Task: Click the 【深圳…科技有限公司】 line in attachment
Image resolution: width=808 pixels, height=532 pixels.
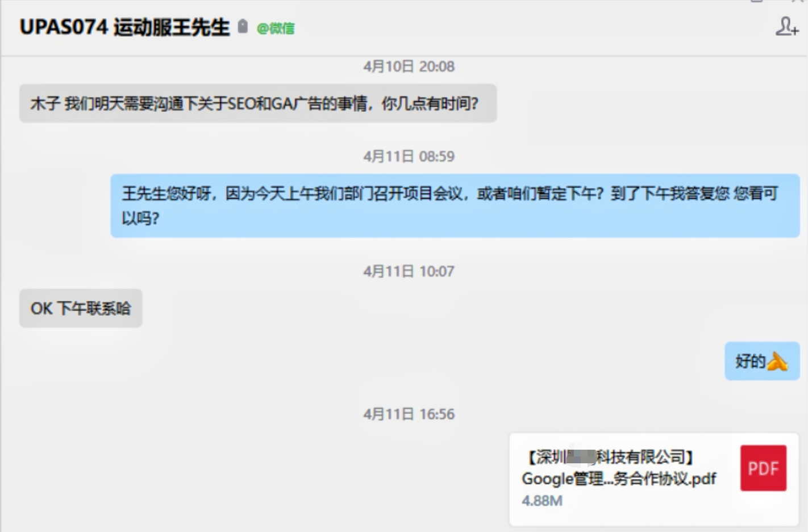Action: coord(609,456)
